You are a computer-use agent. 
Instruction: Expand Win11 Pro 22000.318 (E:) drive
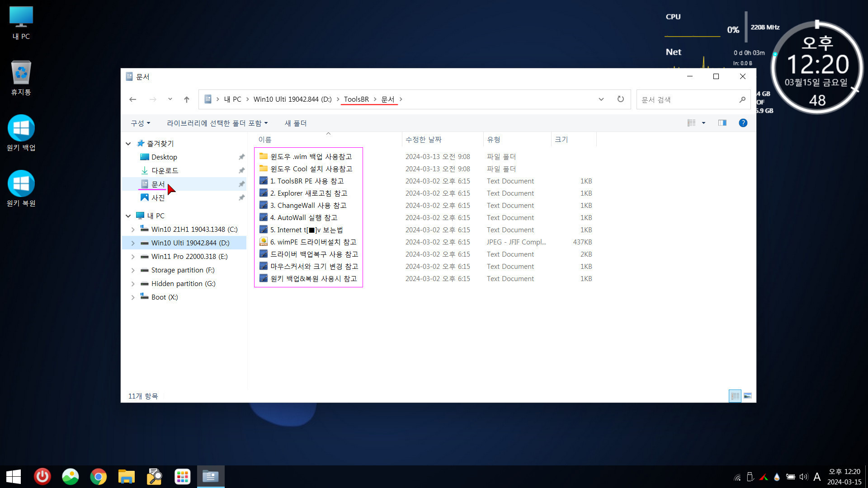pos(133,256)
